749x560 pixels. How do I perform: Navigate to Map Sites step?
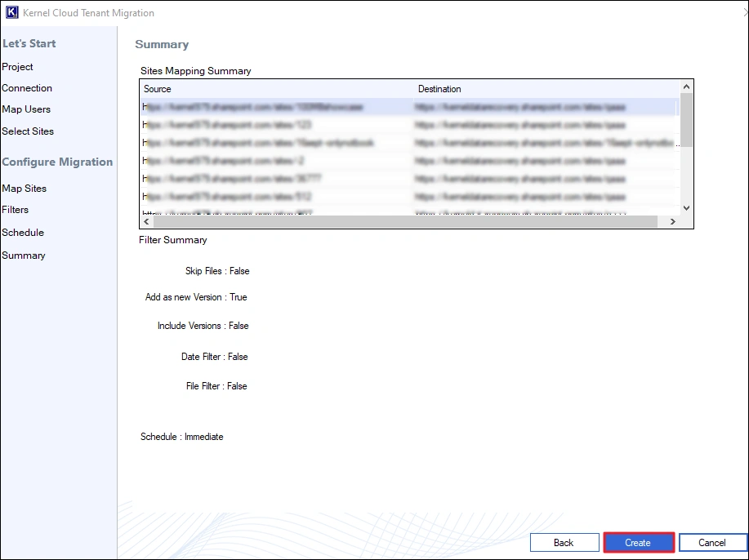point(25,189)
